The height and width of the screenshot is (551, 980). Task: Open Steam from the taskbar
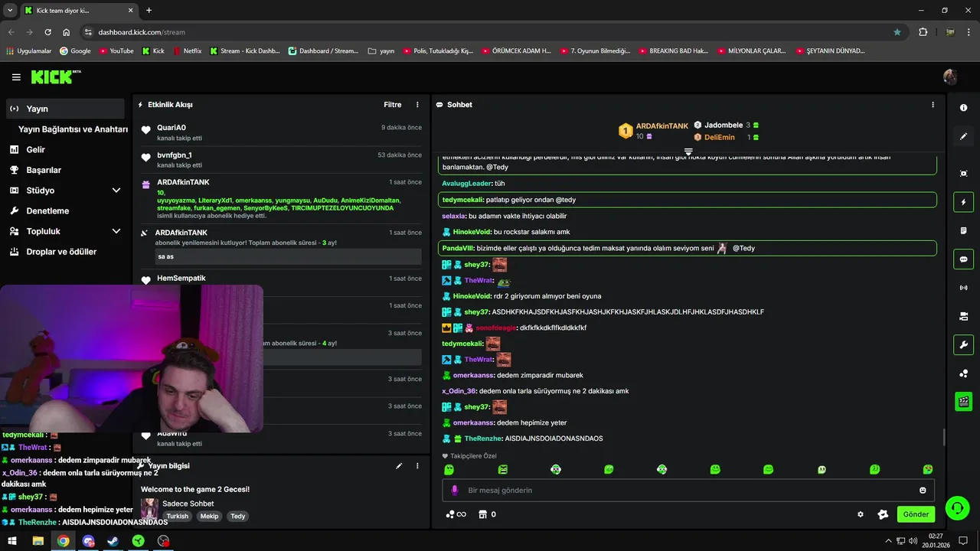[113, 540]
